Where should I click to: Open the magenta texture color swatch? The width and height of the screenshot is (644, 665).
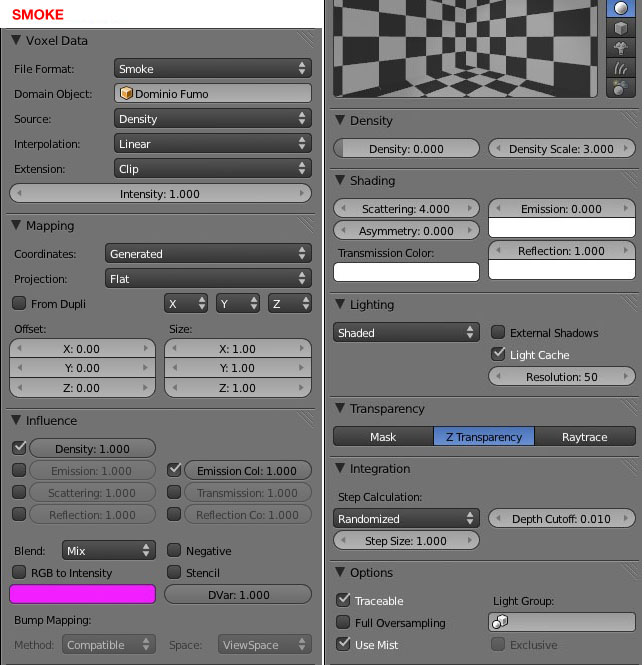click(x=82, y=594)
